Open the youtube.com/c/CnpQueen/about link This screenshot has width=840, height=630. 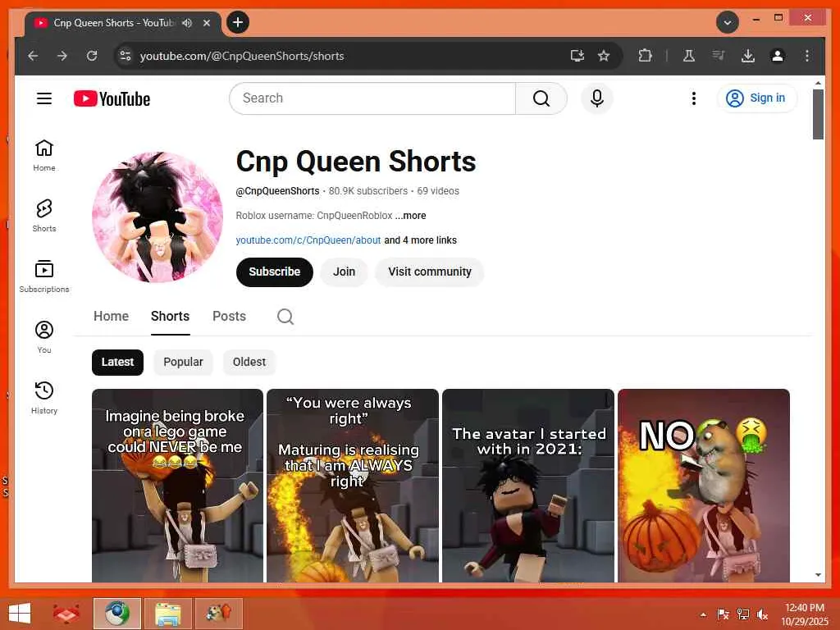coord(308,240)
